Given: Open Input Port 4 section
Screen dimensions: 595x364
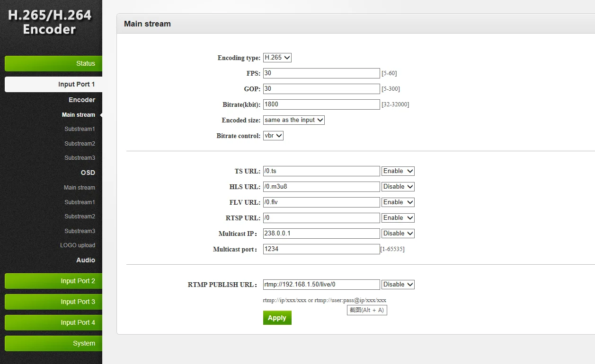Looking at the screenshot, I should [x=53, y=322].
